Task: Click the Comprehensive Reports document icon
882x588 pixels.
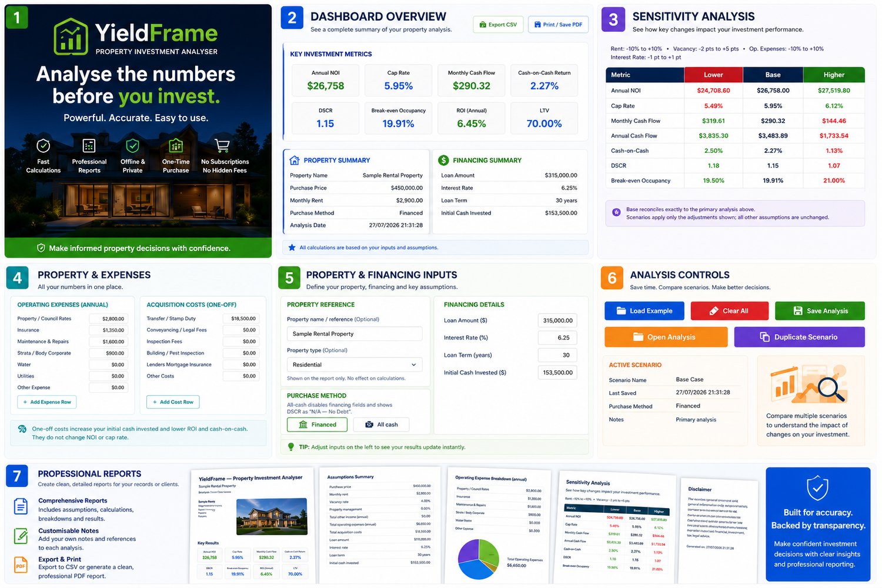Action: click(21, 506)
